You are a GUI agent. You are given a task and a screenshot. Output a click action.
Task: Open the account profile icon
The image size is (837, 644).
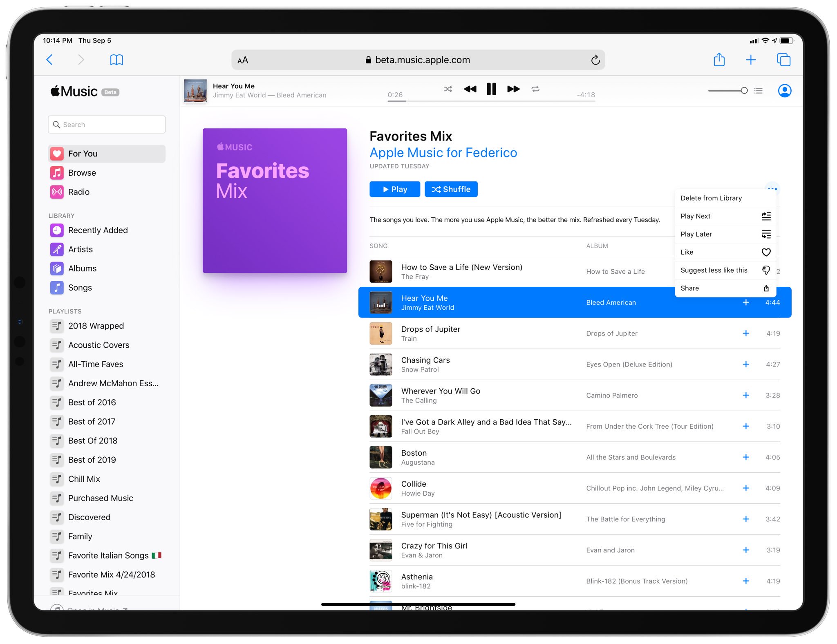(784, 91)
